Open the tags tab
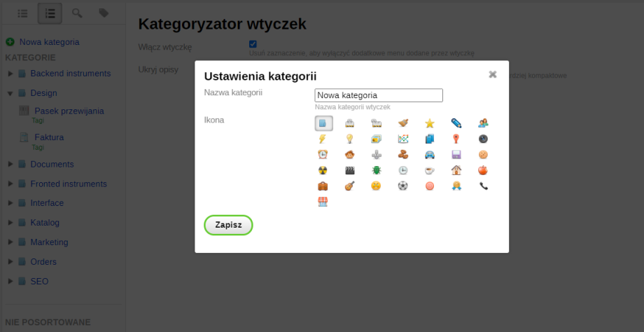Image resolution: width=644 pixels, height=332 pixels. (104, 13)
